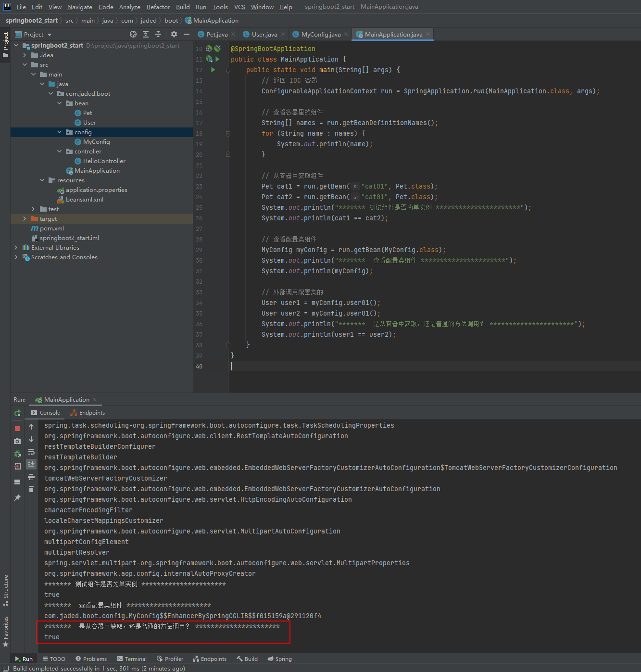Open the Build tool window
This screenshot has width=641, height=672.
click(x=247, y=659)
